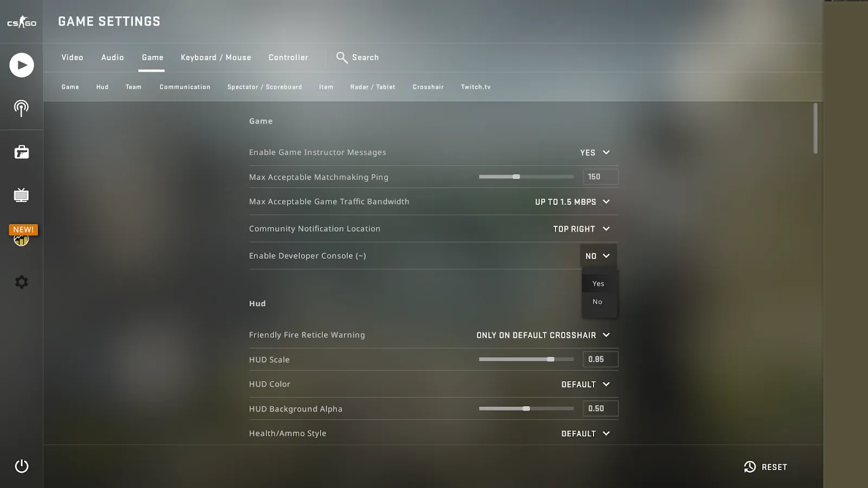The width and height of the screenshot is (868, 488).
Task: Click the matchmaking ping value field 150
Action: click(601, 177)
